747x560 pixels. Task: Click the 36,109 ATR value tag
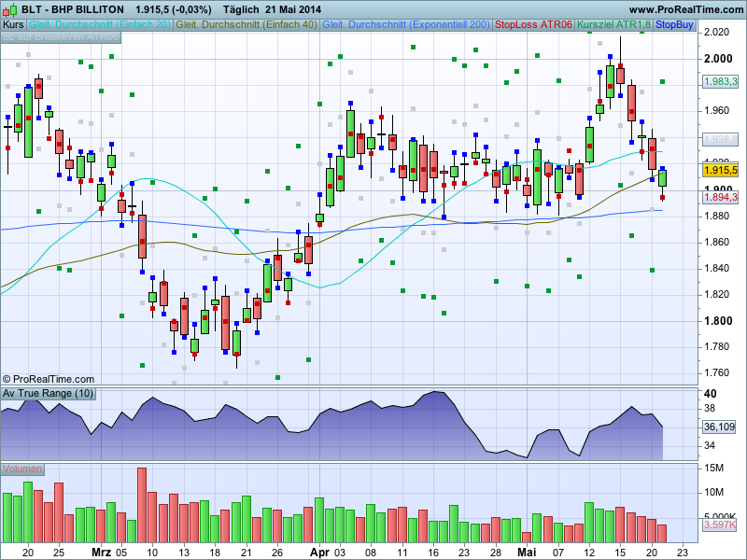pos(719,427)
